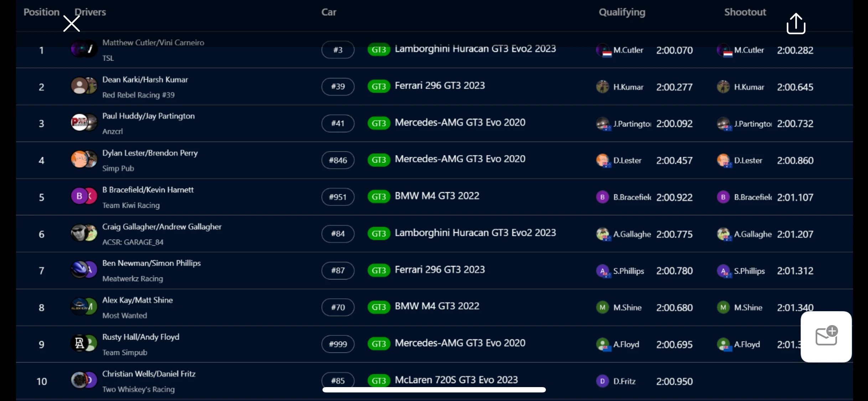Select the #999 car number badge
Image resolution: width=868 pixels, height=401 pixels.
[x=338, y=344]
